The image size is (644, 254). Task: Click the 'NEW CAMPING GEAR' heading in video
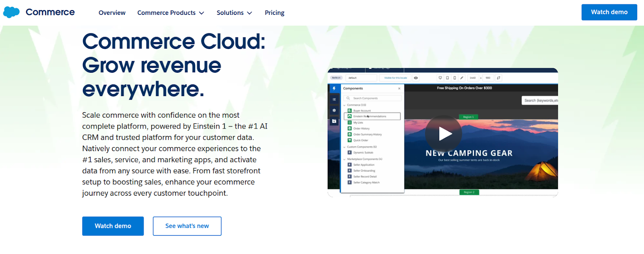[469, 153]
